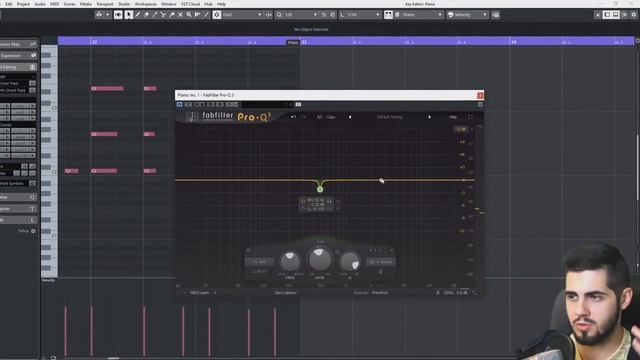Select the Object Selection arrow tool
640x360 pixels.
[x=129, y=15]
